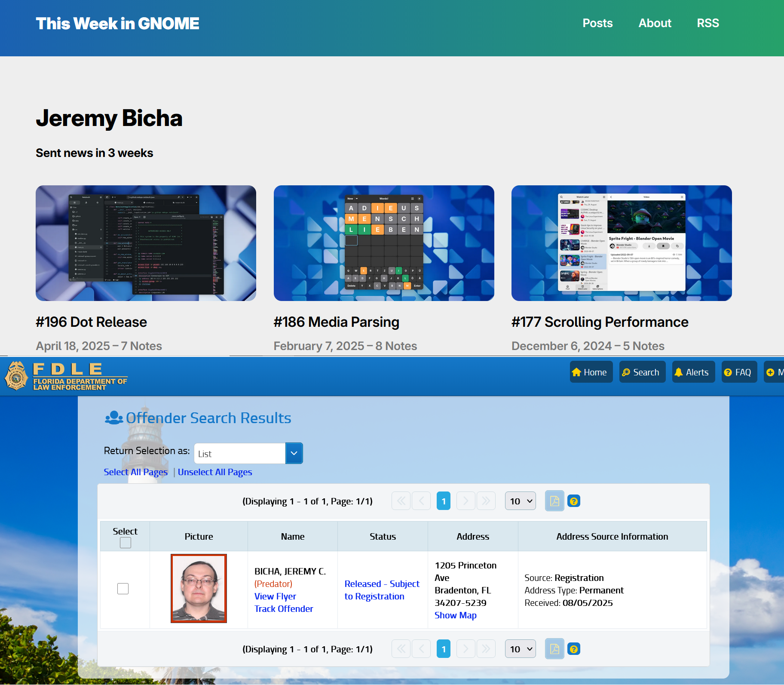Open the FDLE Search page
The height and width of the screenshot is (685, 784).
pyautogui.click(x=642, y=372)
